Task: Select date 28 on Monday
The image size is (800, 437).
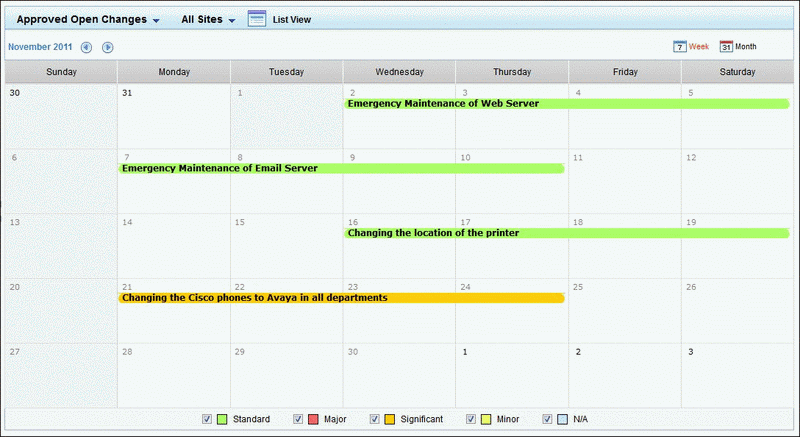Action: (x=127, y=352)
